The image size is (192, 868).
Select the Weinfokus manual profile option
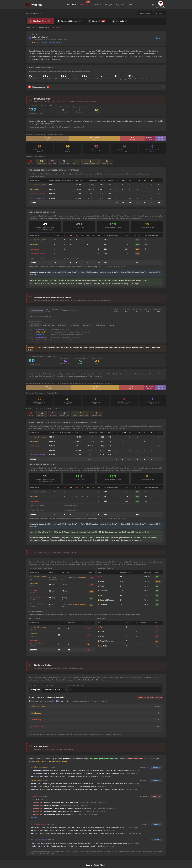(x=75, y=325)
